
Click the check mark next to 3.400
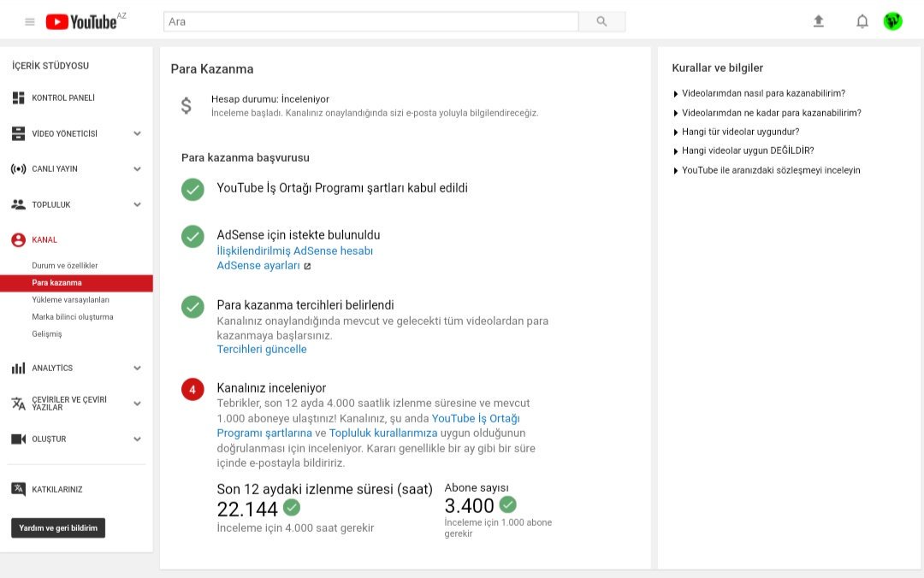coord(507,504)
